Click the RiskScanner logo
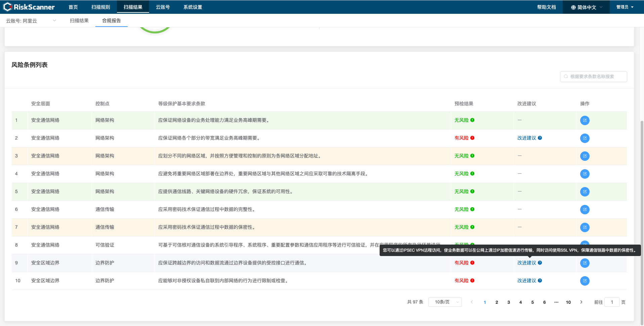The height and width of the screenshot is (326, 644). [29, 7]
